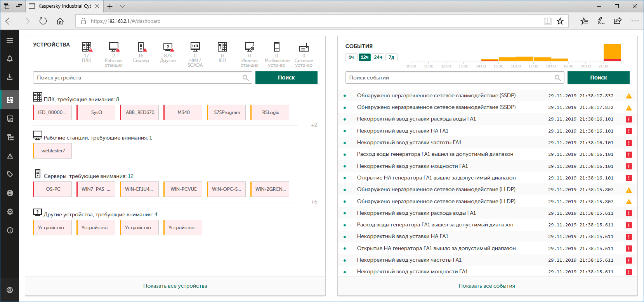Viewport: 644px width, 302px height.
Task: Open the tags icon in sidebar
Action: click(x=10, y=174)
